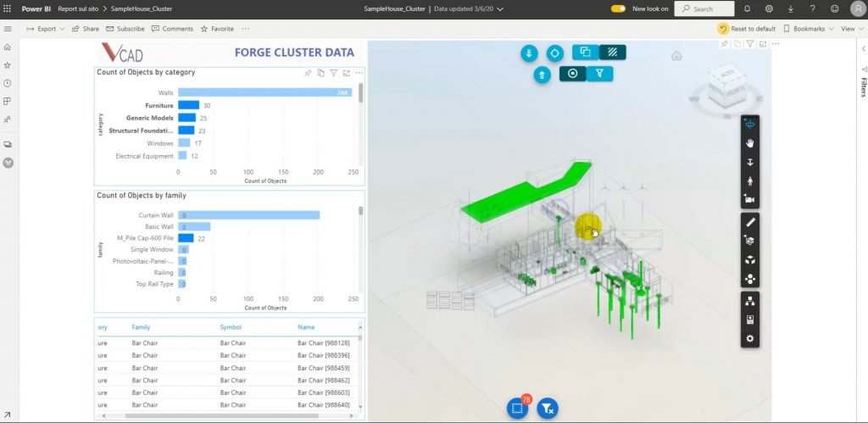868x423 pixels.
Task: Open viewer settings gear at toolbar bottom
Action: click(x=750, y=338)
